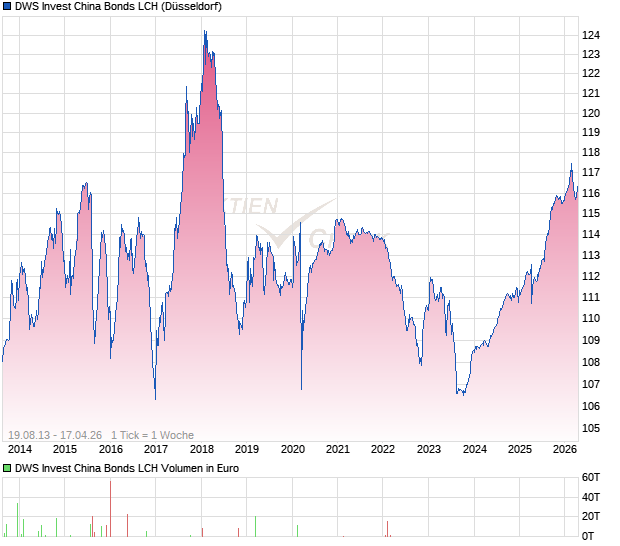Image resolution: width=620 pixels, height=546 pixels.
Task: Click the green legend square beside the Volumen title
Action: tap(7, 469)
